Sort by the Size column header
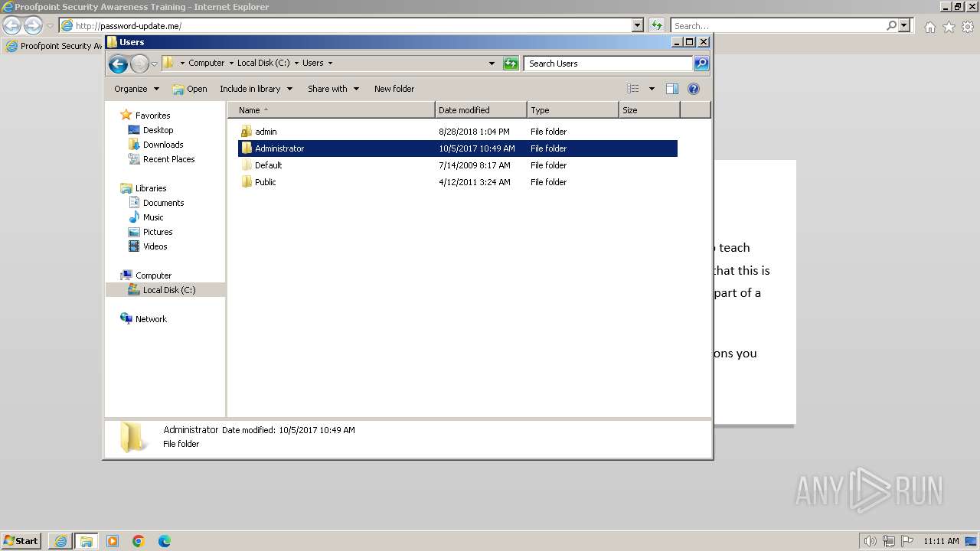The height and width of the screenshot is (551, 980). point(649,110)
